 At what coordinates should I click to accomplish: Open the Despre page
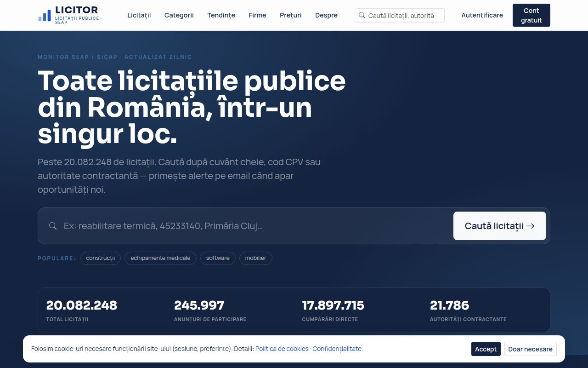click(326, 15)
